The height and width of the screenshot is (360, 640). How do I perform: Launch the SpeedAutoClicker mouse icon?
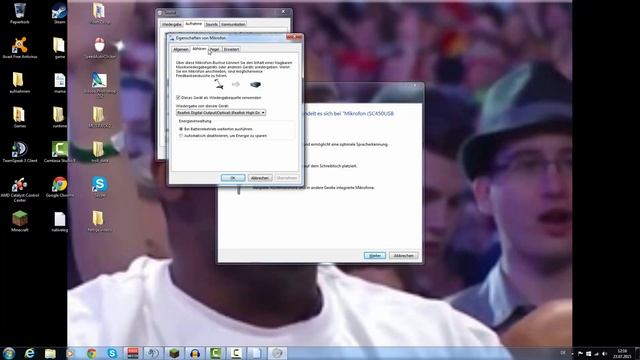point(99,48)
